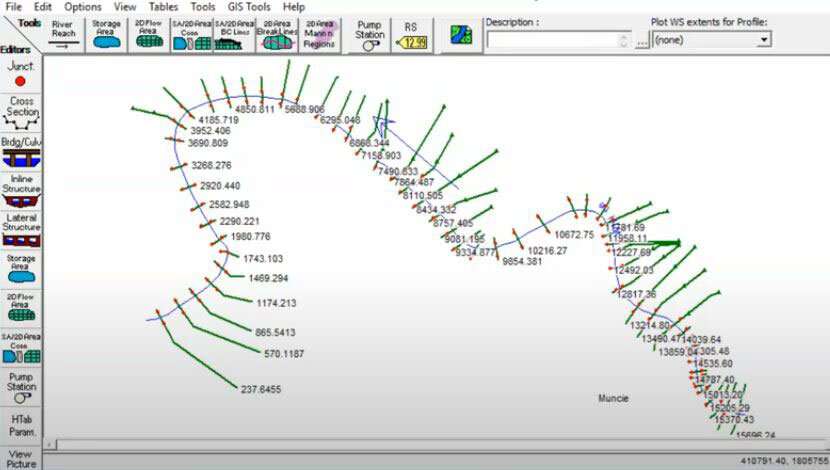Open the Pump Station editor in sidebar

coord(21,387)
